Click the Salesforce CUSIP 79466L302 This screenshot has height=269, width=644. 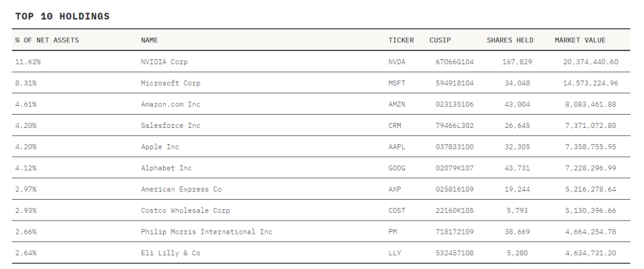[455, 125]
